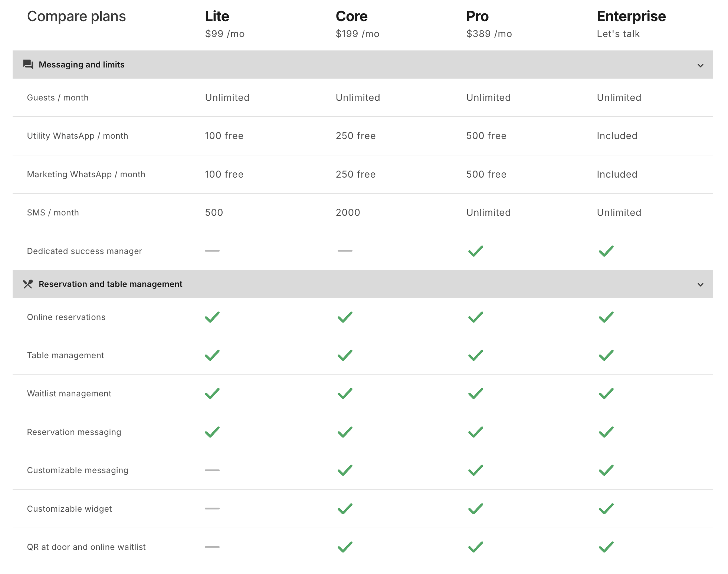This screenshot has width=728, height=574.
Task: Click the Enterprise checkmark for Reservation messaging
Action: (606, 432)
